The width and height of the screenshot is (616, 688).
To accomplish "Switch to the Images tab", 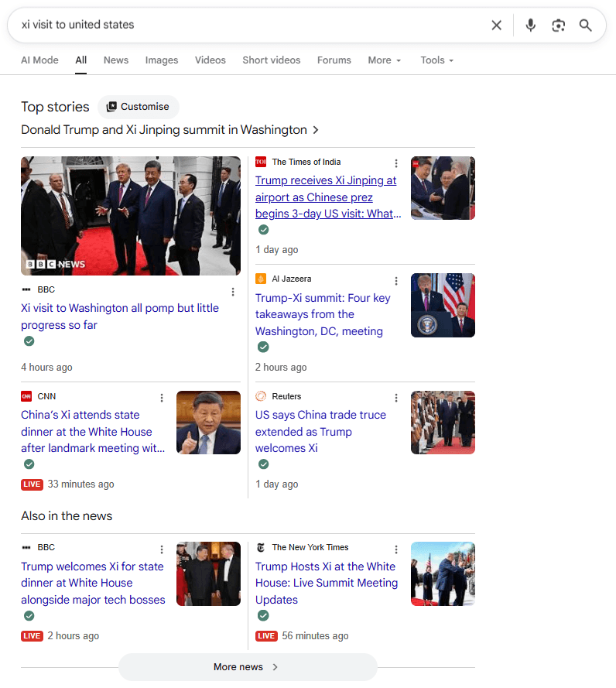I will (x=162, y=60).
